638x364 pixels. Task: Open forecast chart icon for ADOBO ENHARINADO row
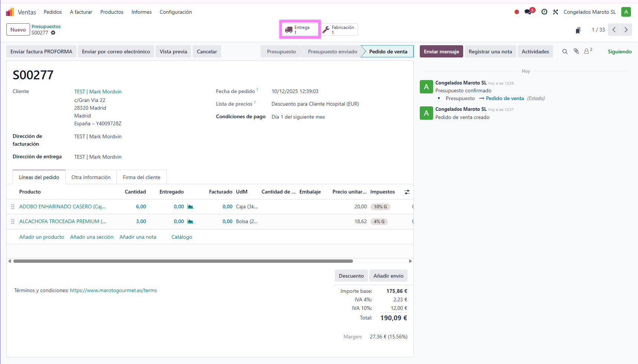click(190, 207)
